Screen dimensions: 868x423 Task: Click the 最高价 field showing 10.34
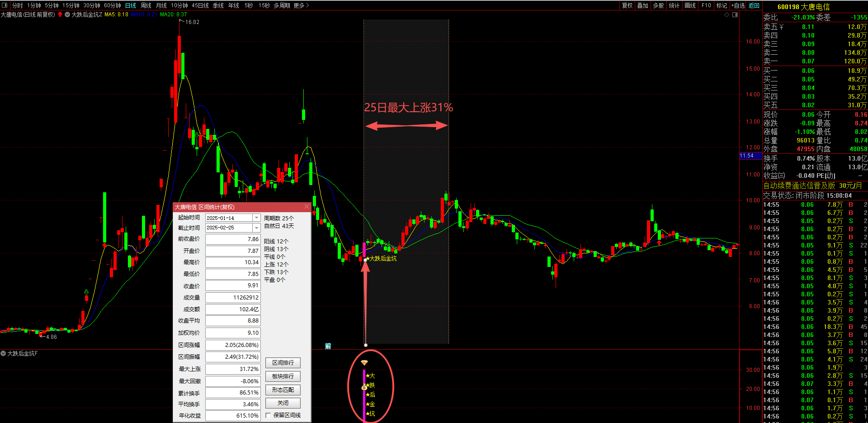click(233, 262)
